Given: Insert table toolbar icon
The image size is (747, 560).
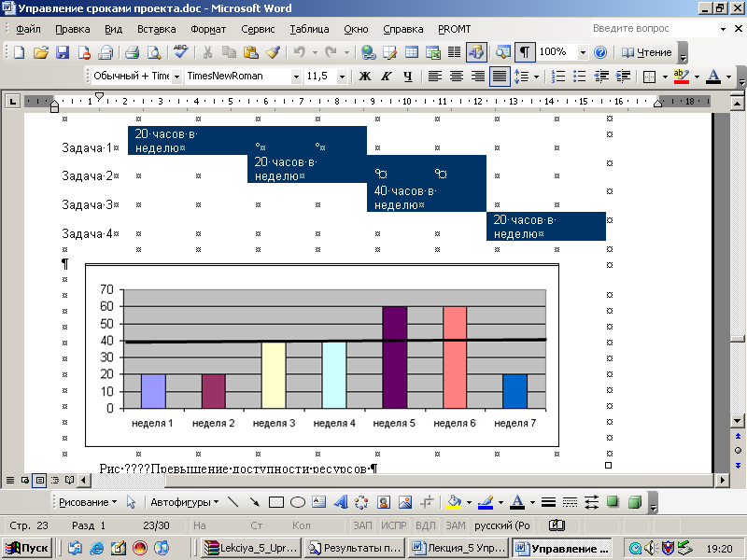Looking at the screenshot, I should (412, 52).
